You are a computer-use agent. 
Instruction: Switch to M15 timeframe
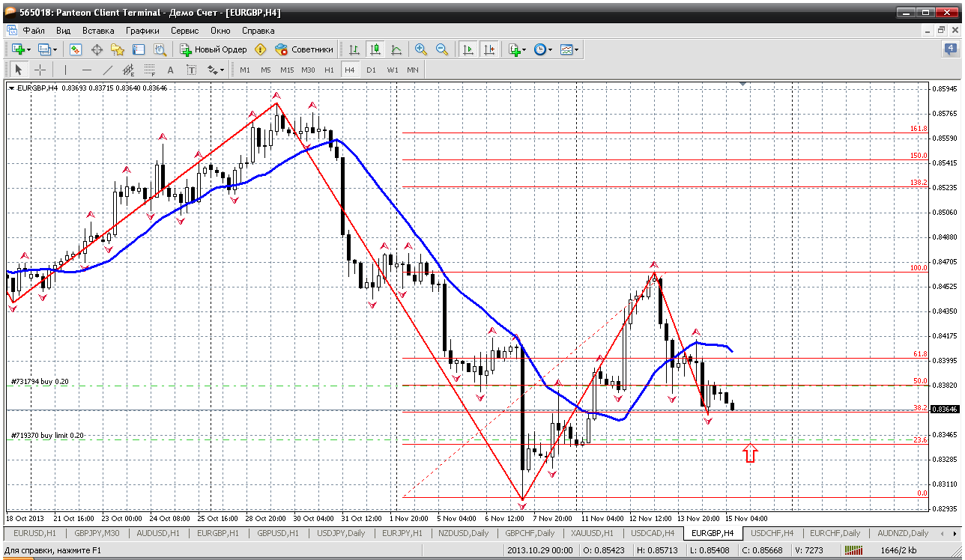coord(287,70)
